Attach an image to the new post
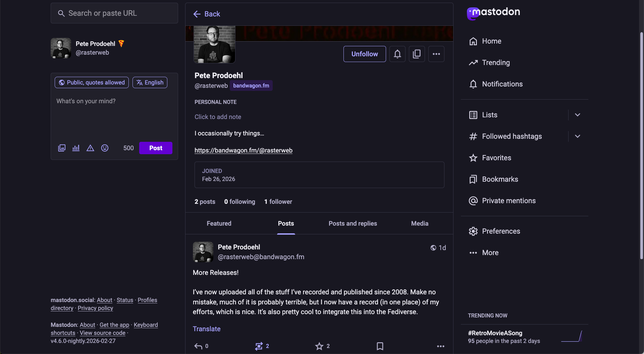 pyautogui.click(x=62, y=148)
